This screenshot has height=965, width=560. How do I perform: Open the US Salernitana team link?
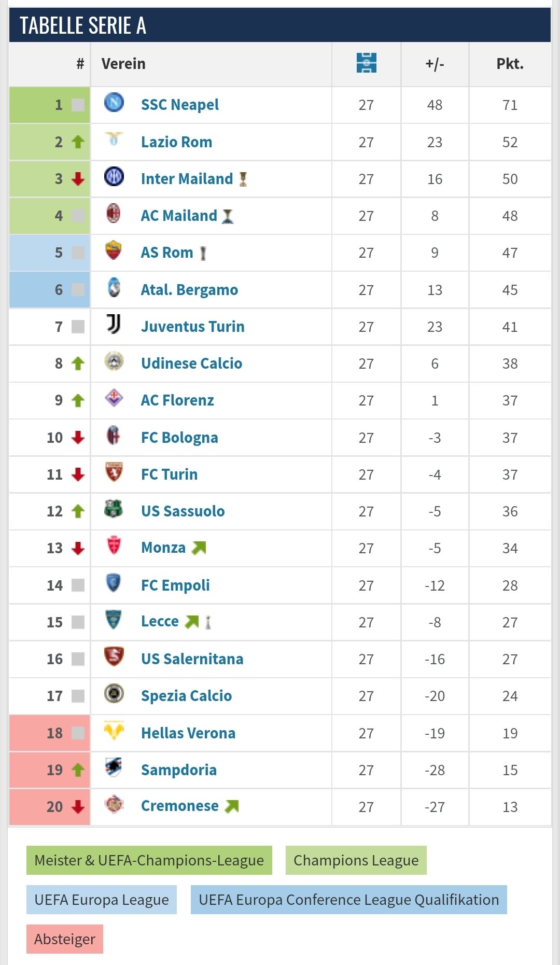tap(192, 659)
